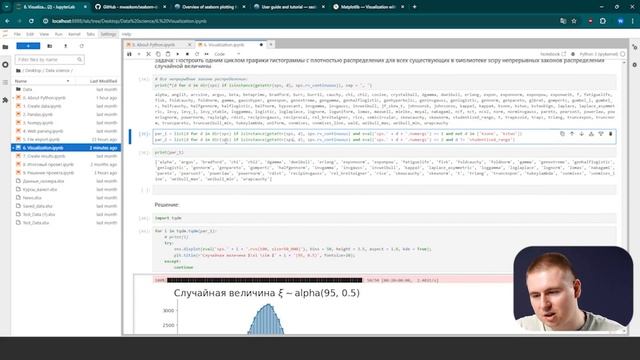Enable the debugger bug icon in toolbar

[x=573, y=54]
